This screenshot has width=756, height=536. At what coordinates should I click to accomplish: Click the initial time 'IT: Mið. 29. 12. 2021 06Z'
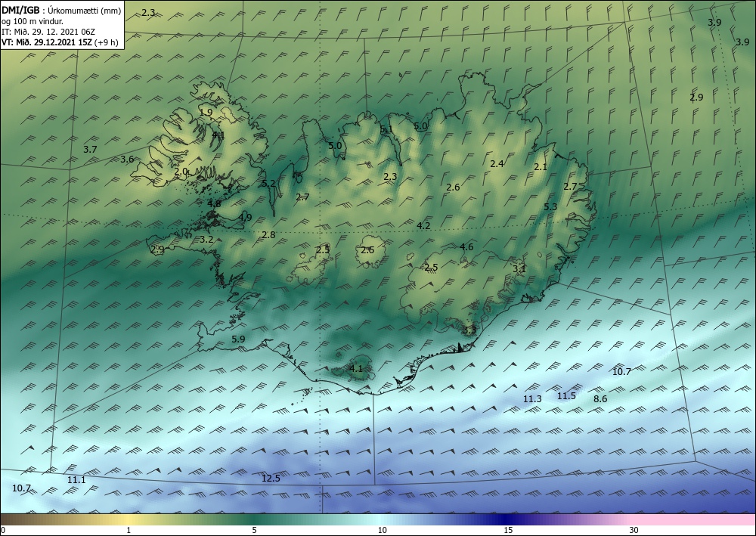(x=48, y=32)
